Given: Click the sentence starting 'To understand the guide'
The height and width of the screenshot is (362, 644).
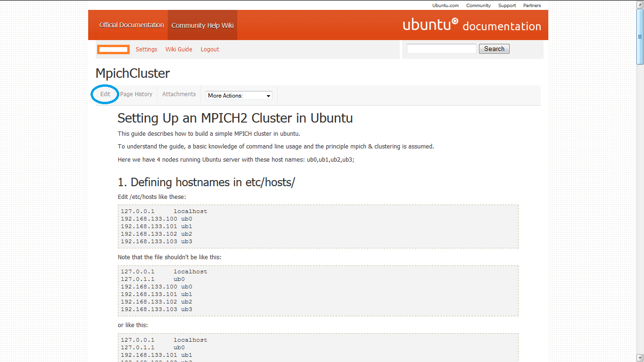Looking at the screenshot, I should 276,147.
